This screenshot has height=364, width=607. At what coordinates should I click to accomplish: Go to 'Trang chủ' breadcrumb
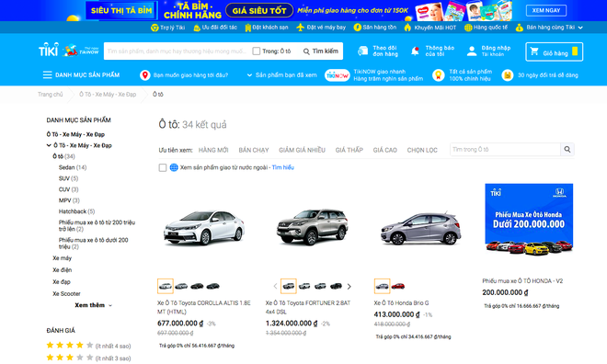click(50, 95)
